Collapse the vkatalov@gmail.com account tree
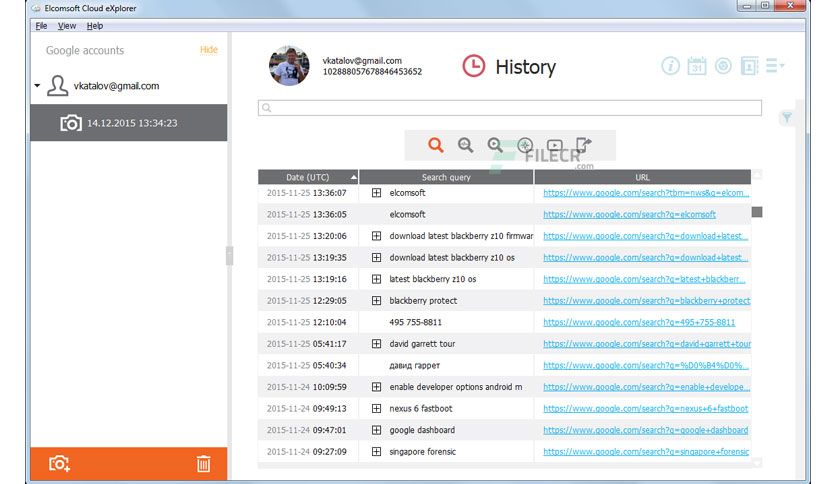 (x=37, y=85)
